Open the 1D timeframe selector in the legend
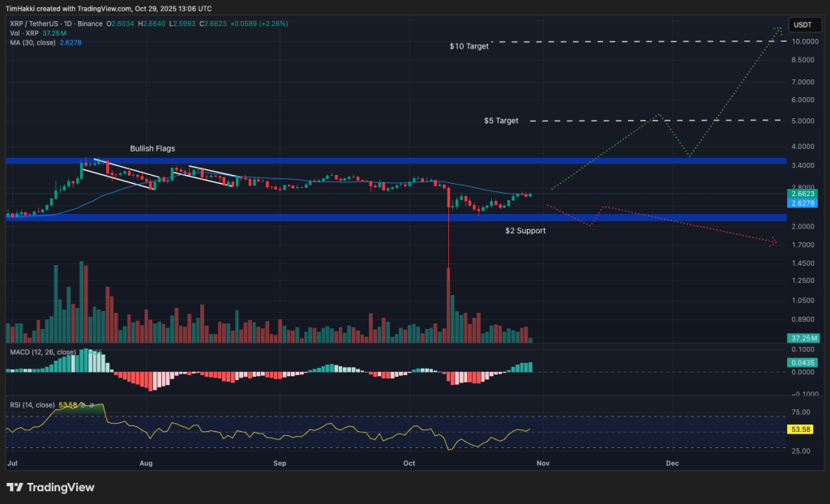 point(67,24)
